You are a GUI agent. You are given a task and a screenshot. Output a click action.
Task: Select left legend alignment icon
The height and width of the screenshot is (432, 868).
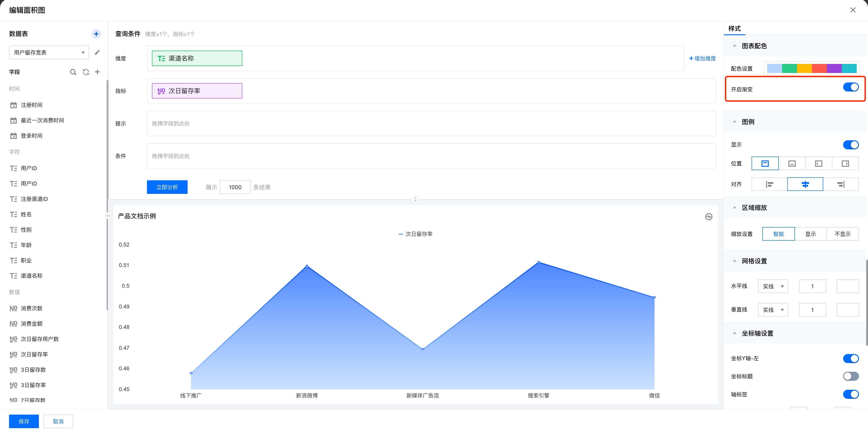(769, 184)
